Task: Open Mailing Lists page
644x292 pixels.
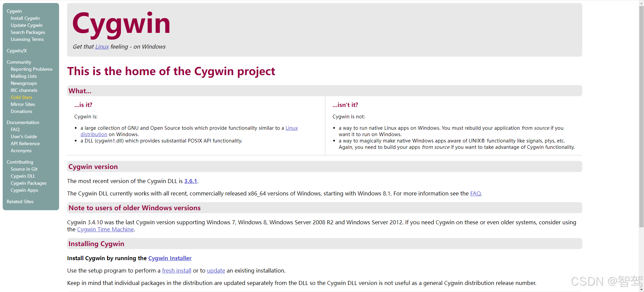Action: tap(24, 76)
